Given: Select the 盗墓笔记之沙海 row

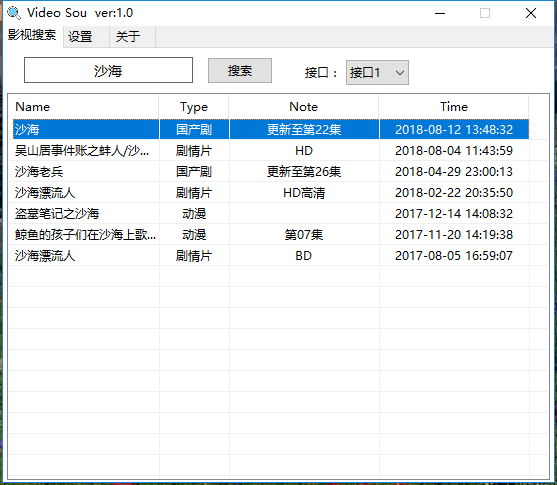Looking at the screenshot, I should coord(271,214).
